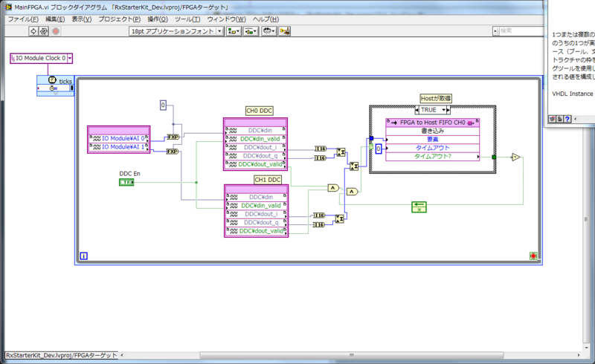Viewport: 595px width, 364px height.
Task: Open the Distribute Objects tool
Action: 251,31
